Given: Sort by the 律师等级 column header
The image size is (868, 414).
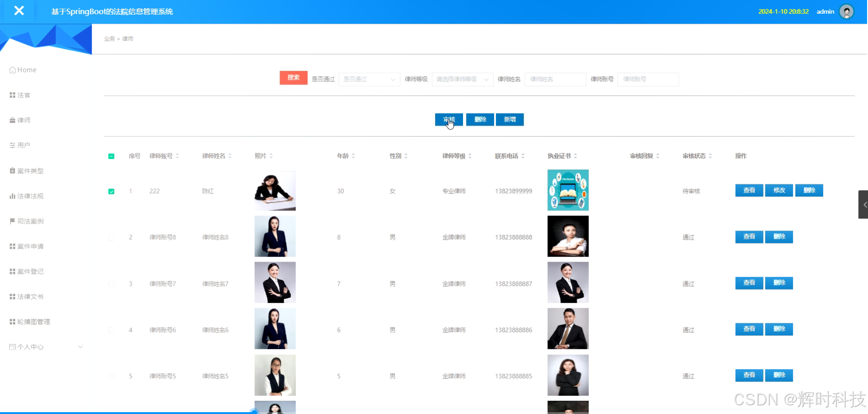Looking at the screenshot, I should click(469, 156).
